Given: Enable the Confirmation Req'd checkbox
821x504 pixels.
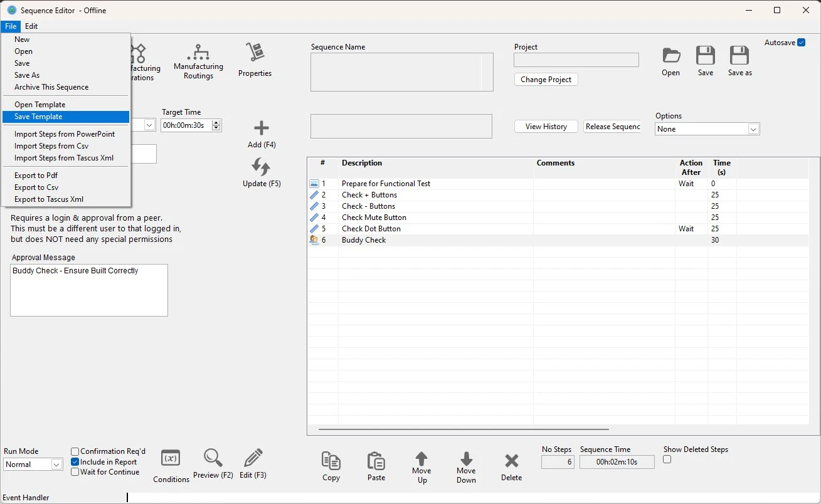Looking at the screenshot, I should click(x=75, y=451).
